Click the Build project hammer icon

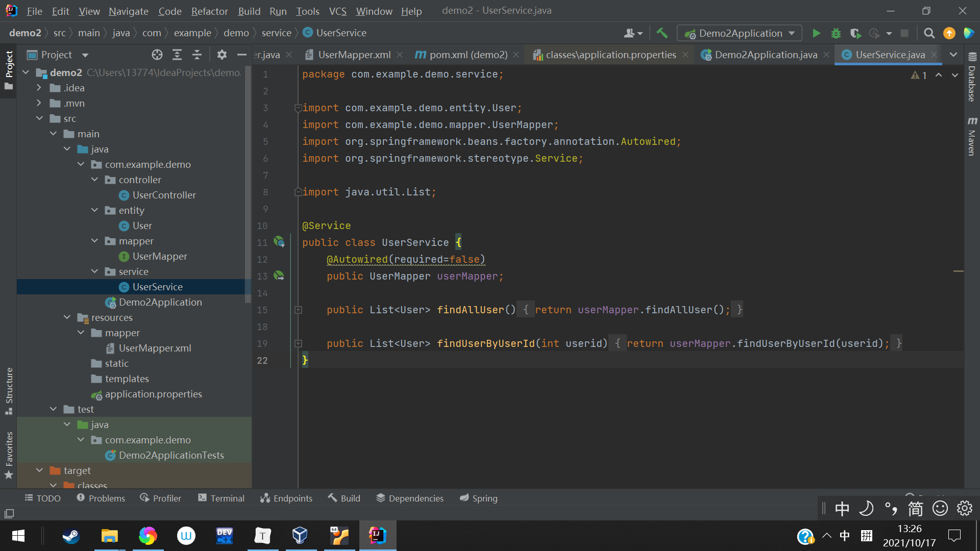coord(662,33)
